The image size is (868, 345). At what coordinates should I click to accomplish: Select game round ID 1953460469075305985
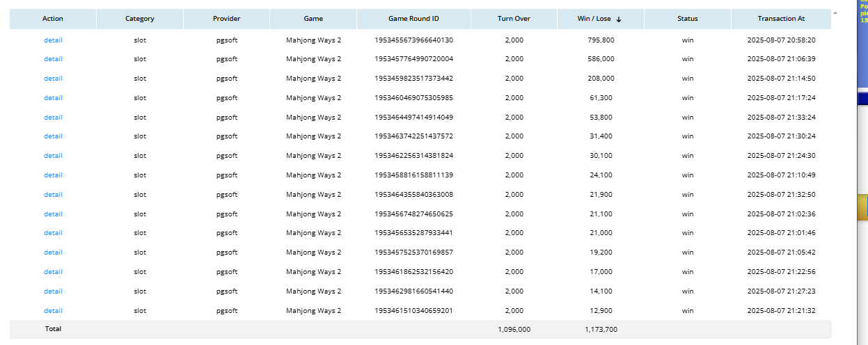(413, 98)
